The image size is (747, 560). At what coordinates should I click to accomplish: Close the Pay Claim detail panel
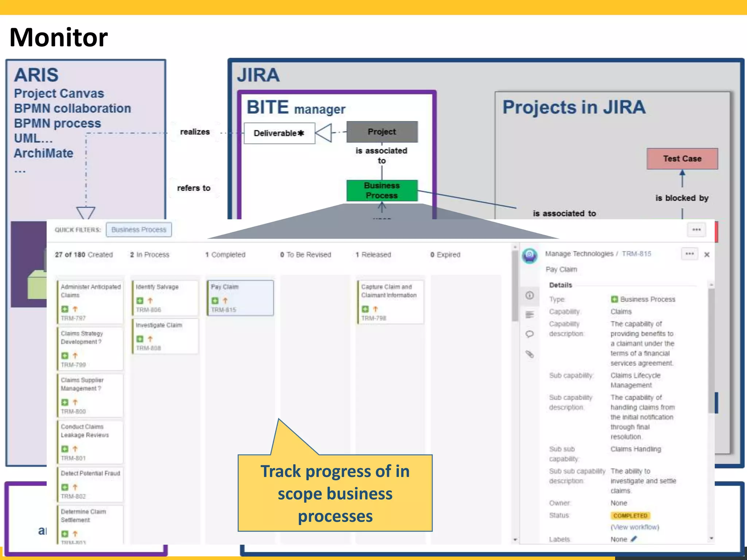(x=707, y=254)
